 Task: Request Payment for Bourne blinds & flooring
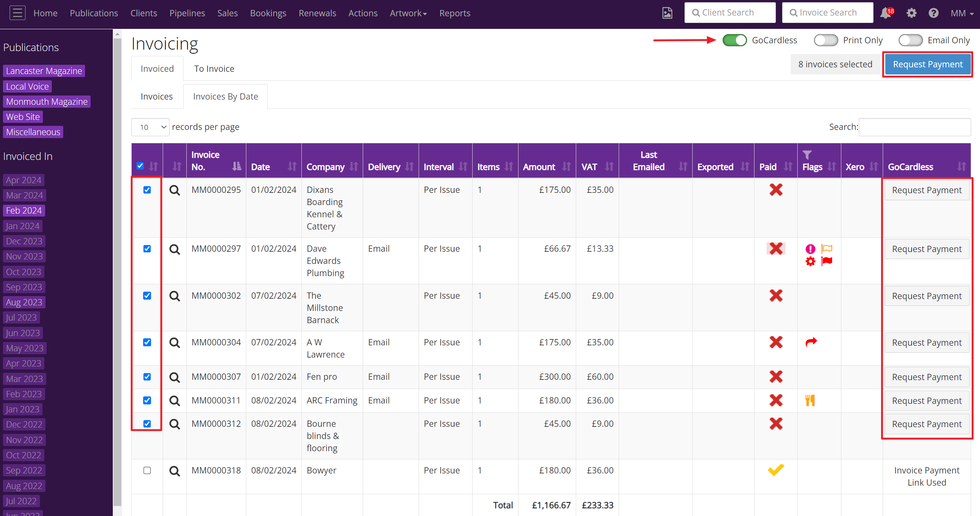926,424
